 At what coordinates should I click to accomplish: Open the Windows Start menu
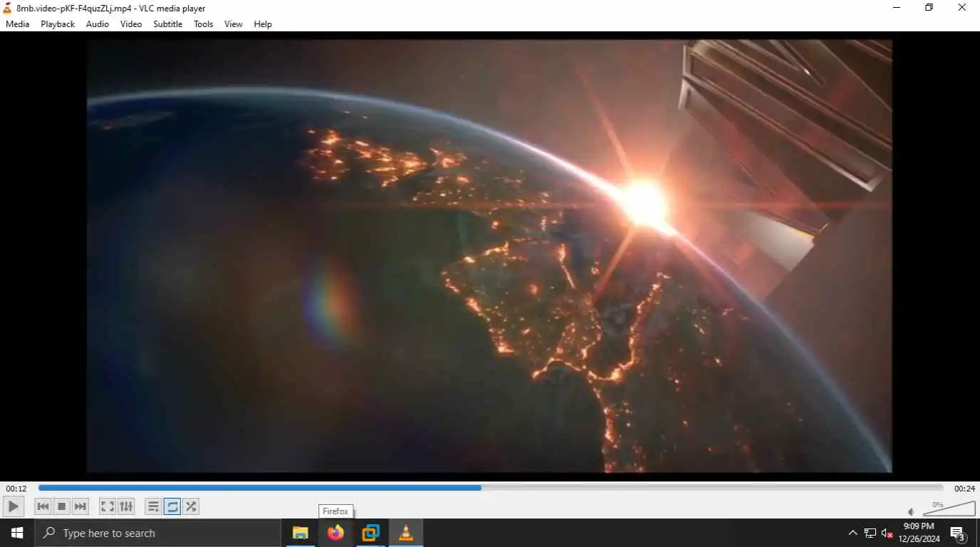[17, 533]
